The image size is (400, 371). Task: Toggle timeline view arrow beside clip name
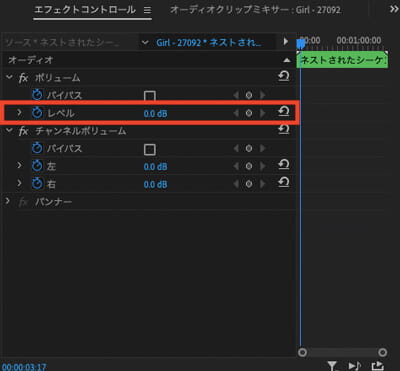[285, 42]
